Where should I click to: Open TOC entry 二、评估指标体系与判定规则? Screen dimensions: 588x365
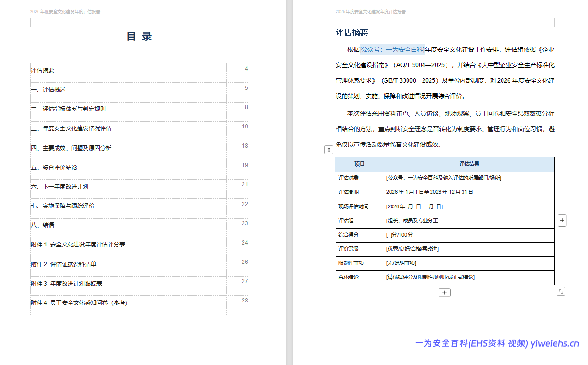(69, 109)
